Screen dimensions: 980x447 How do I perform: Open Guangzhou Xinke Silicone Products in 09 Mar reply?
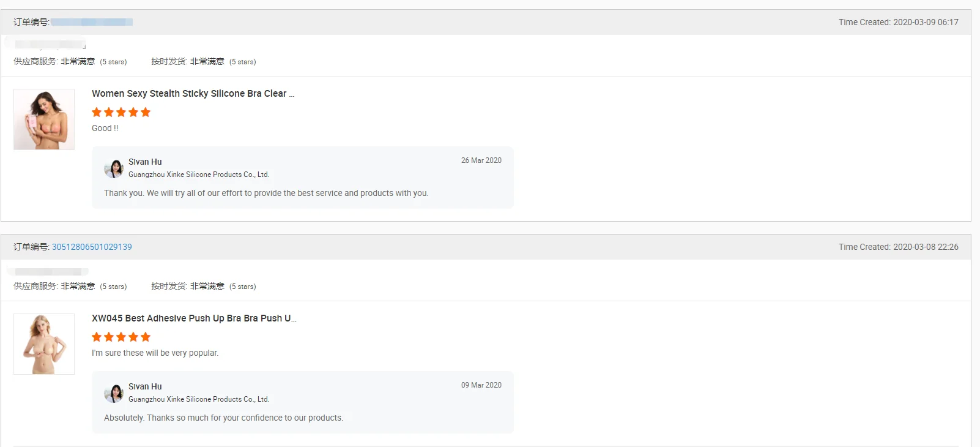click(x=199, y=399)
